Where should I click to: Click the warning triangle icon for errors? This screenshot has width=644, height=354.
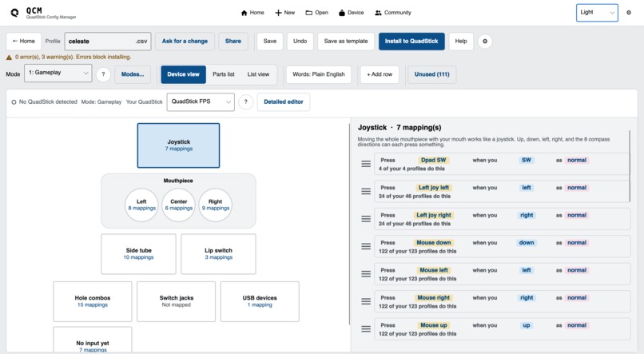(9, 57)
